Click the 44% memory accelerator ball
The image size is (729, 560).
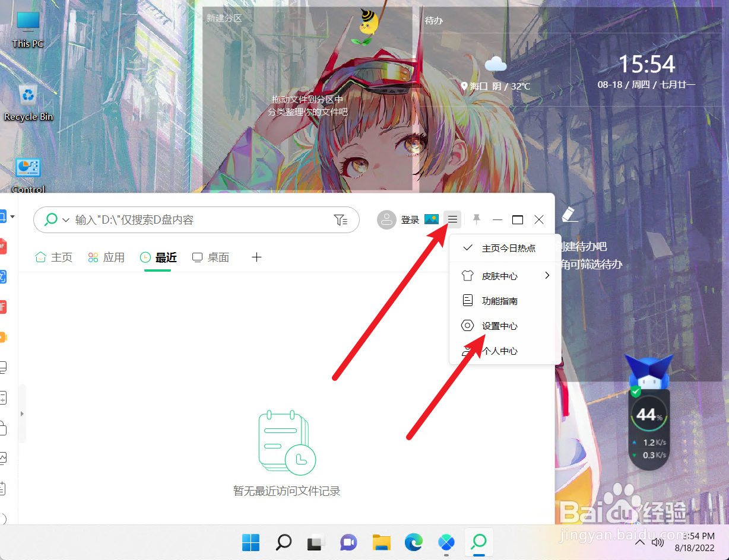(648, 415)
